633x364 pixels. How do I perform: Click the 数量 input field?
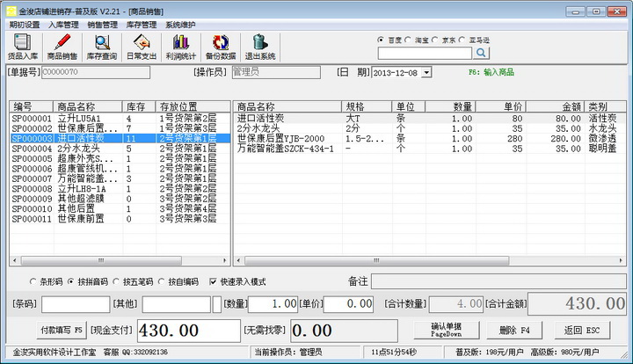click(273, 304)
